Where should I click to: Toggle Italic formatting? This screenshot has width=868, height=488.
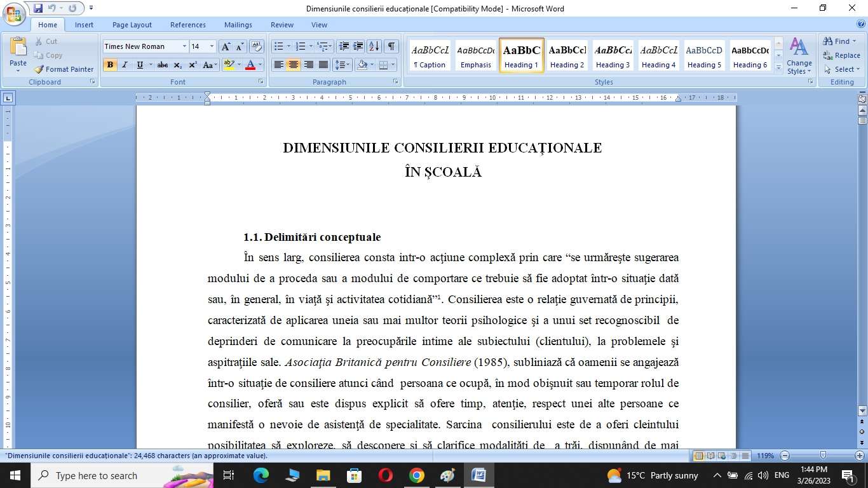[125, 65]
